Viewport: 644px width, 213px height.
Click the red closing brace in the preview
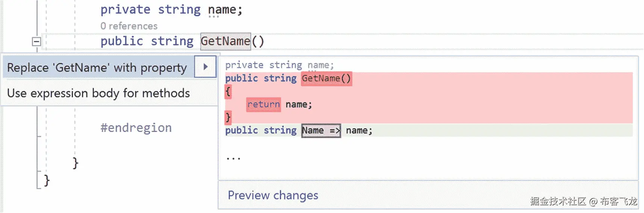(x=228, y=117)
